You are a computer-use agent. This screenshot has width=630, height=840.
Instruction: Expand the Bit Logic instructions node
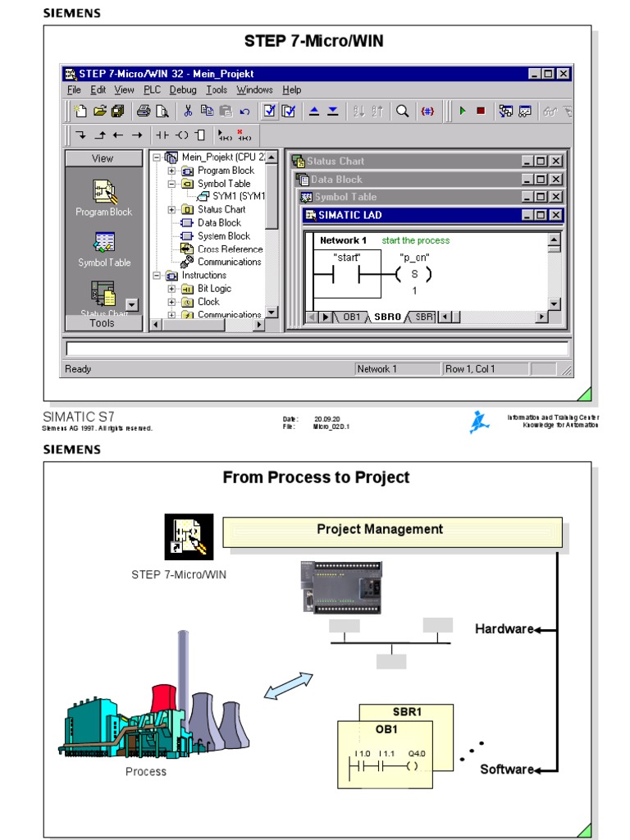point(171,289)
